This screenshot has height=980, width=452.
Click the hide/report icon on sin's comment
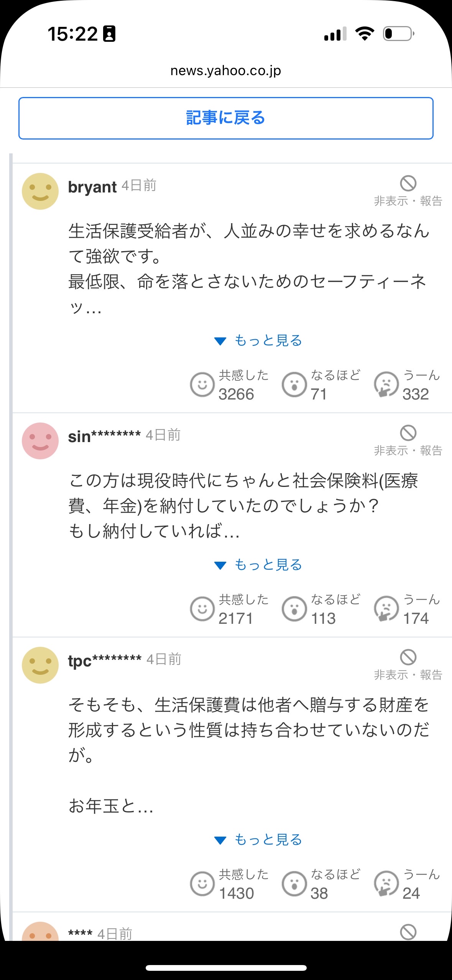click(x=408, y=433)
